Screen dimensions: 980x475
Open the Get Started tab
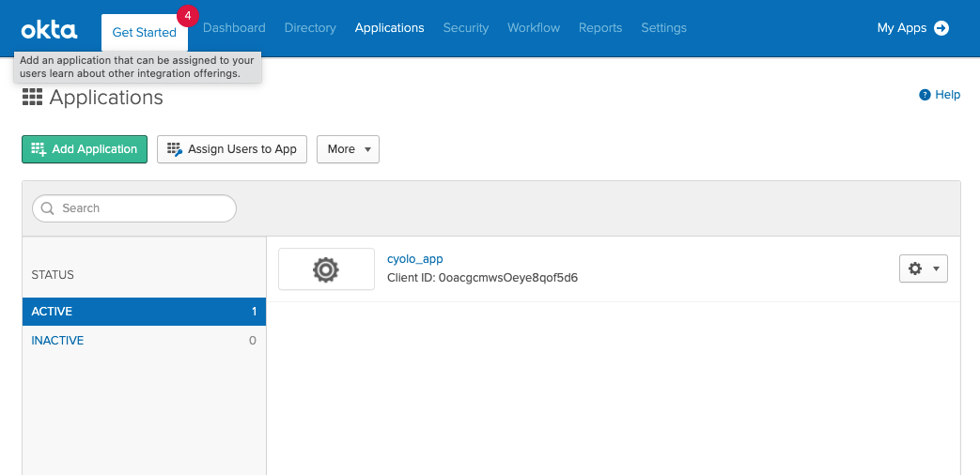(x=145, y=33)
